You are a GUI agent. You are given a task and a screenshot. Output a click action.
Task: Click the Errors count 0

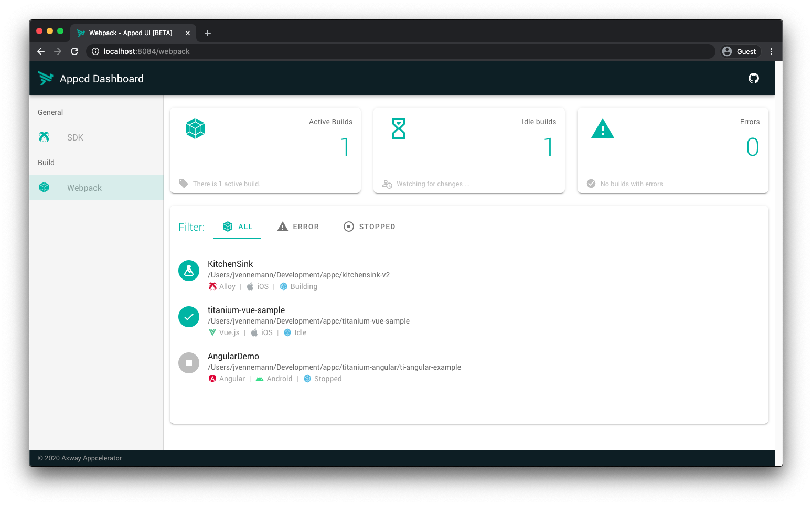click(753, 147)
